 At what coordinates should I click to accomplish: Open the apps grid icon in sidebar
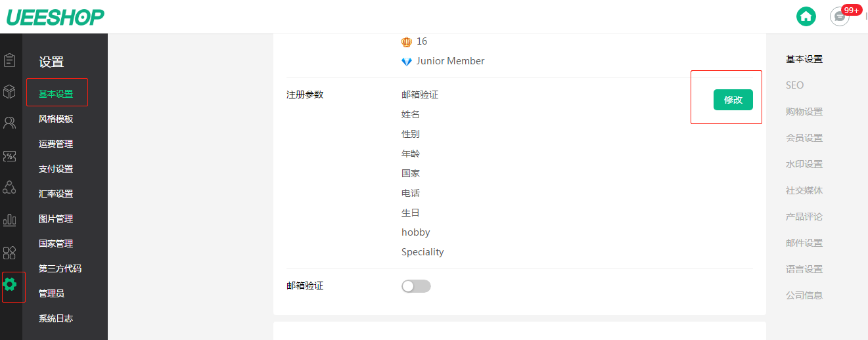10,253
